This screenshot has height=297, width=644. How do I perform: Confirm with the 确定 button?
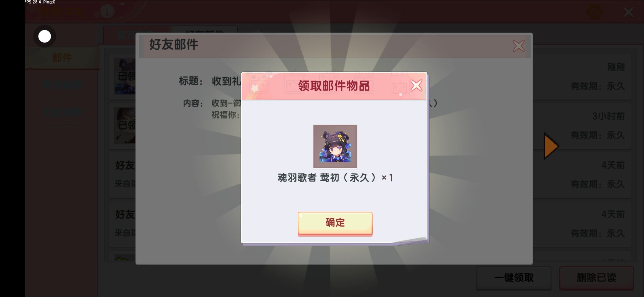(x=335, y=223)
